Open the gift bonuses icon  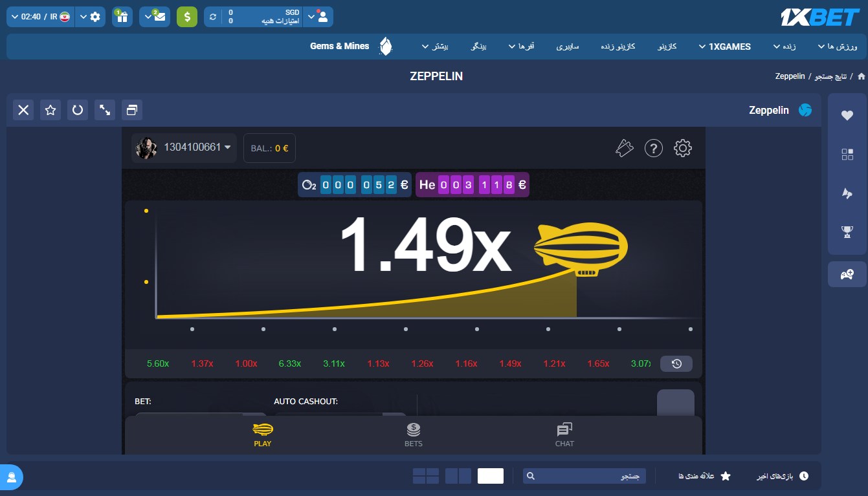click(122, 17)
